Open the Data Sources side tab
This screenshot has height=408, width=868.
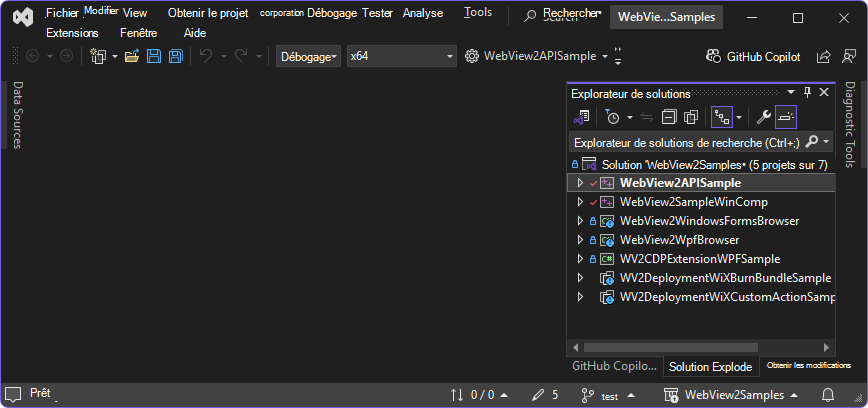point(17,115)
